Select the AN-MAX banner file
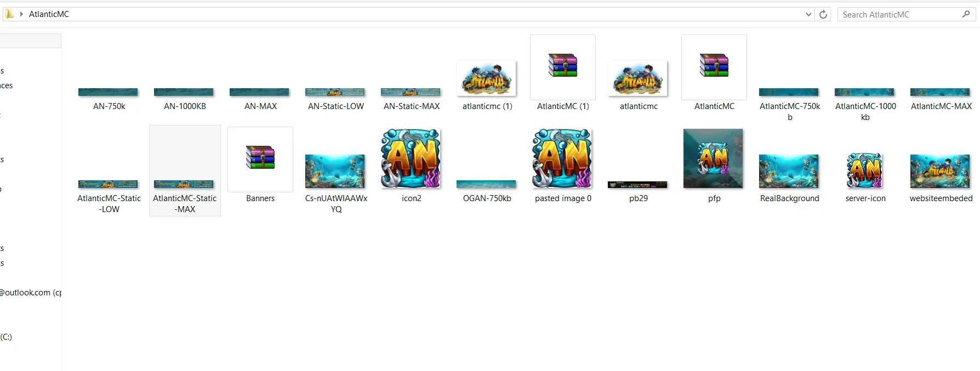980x371 pixels. [260, 92]
